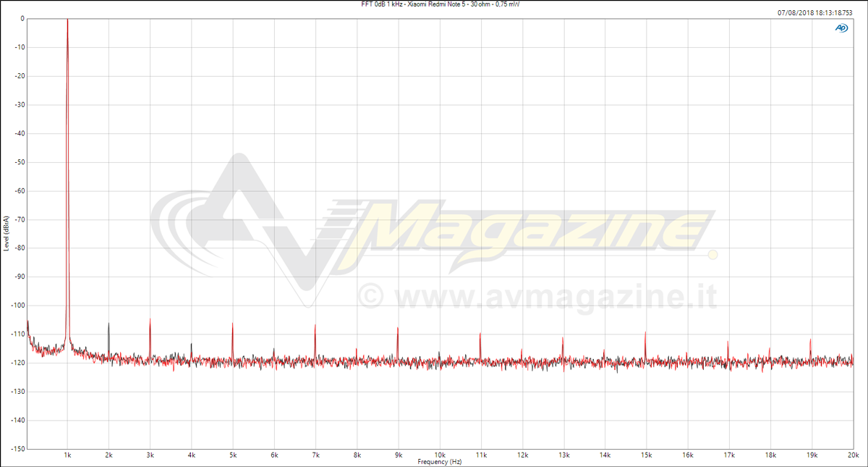Image resolution: width=868 pixels, height=467 pixels.
Task: Click the 5k frequency axis tick label
Action: pos(233,455)
